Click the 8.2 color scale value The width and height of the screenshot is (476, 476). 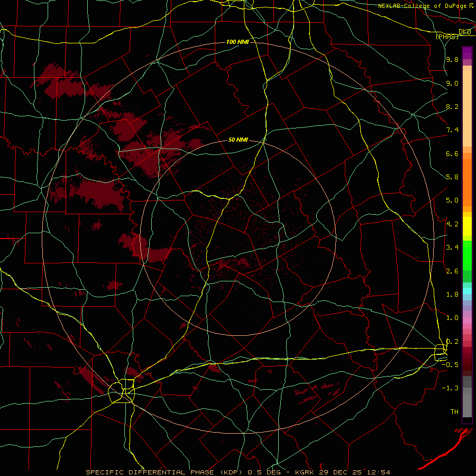point(452,106)
